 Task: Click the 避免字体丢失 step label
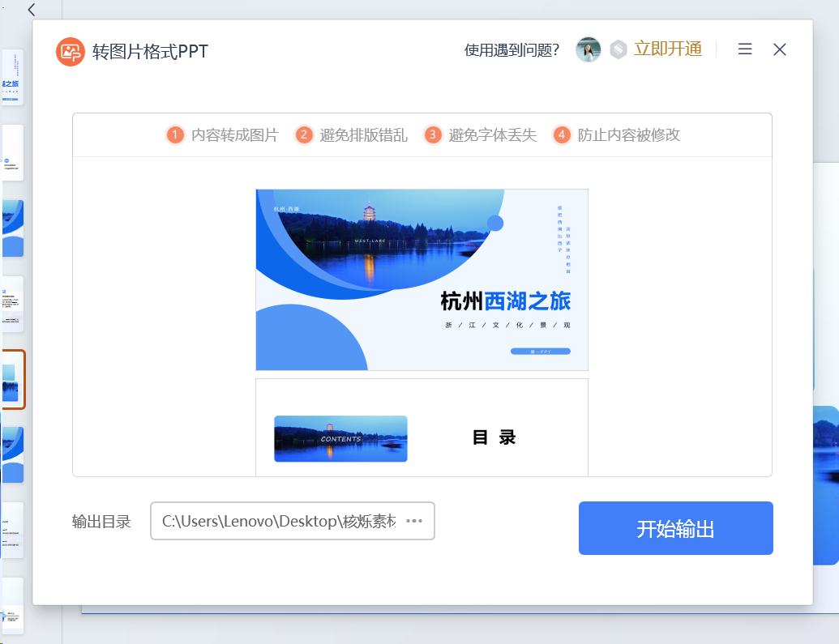point(493,134)
